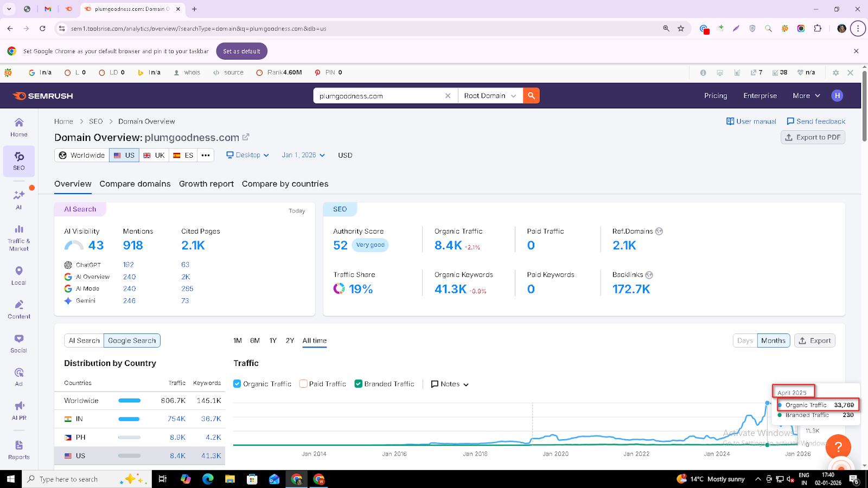This screenshot has height=488, width=868.
Task: Open Microsoft Edge from taskbar
Action: (208, 479)
